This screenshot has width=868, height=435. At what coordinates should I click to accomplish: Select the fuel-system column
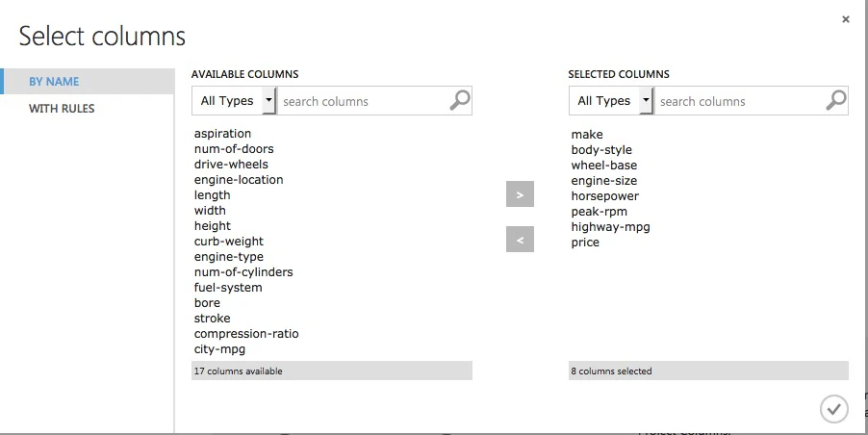click(228, 288)
